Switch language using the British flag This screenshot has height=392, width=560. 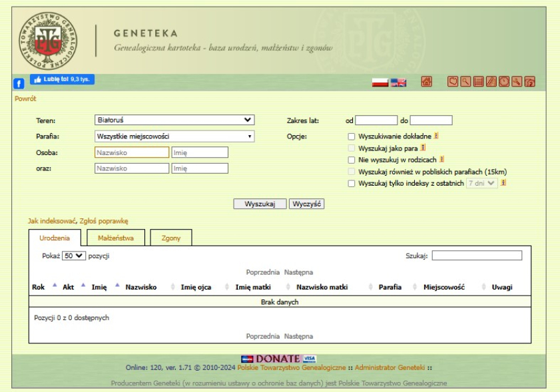(x=399, y=83)
